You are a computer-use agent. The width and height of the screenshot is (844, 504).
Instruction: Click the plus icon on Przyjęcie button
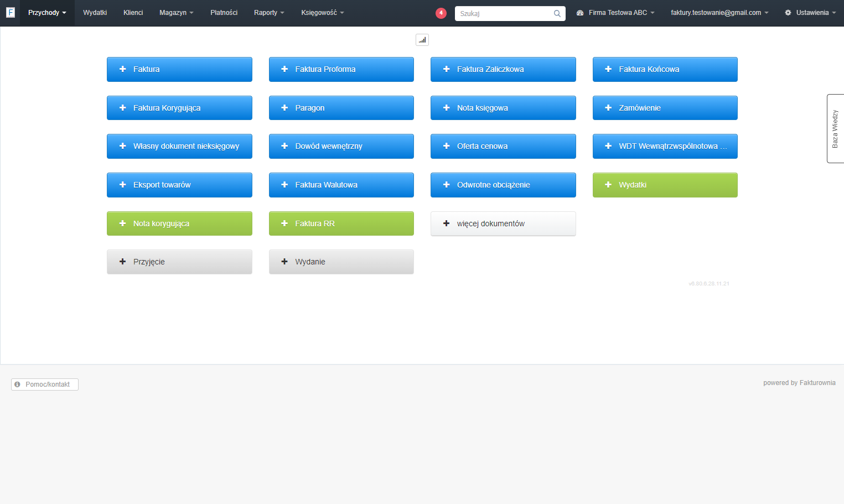[x=123, y=262]
